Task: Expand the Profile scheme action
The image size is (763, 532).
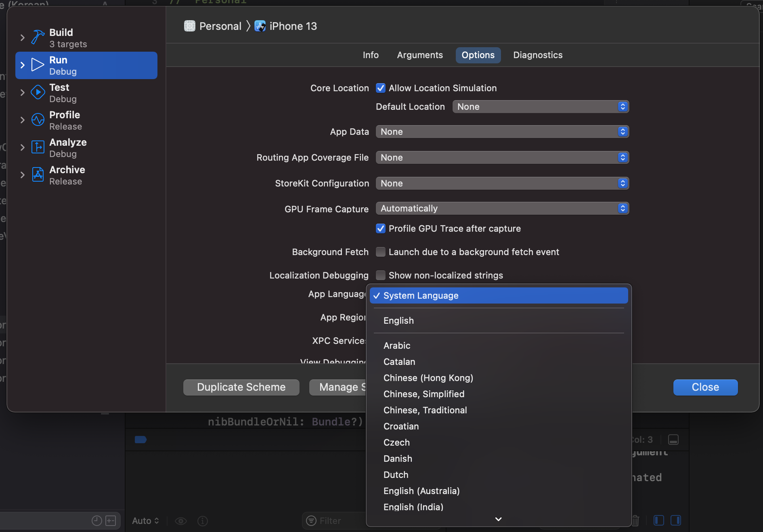Action: pyautogui.click(x=23, y=120)
